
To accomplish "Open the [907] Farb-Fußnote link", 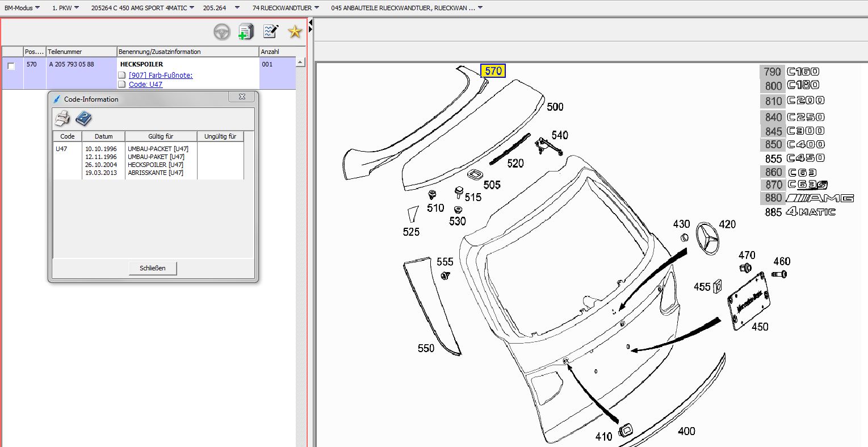I will (161, 75).
